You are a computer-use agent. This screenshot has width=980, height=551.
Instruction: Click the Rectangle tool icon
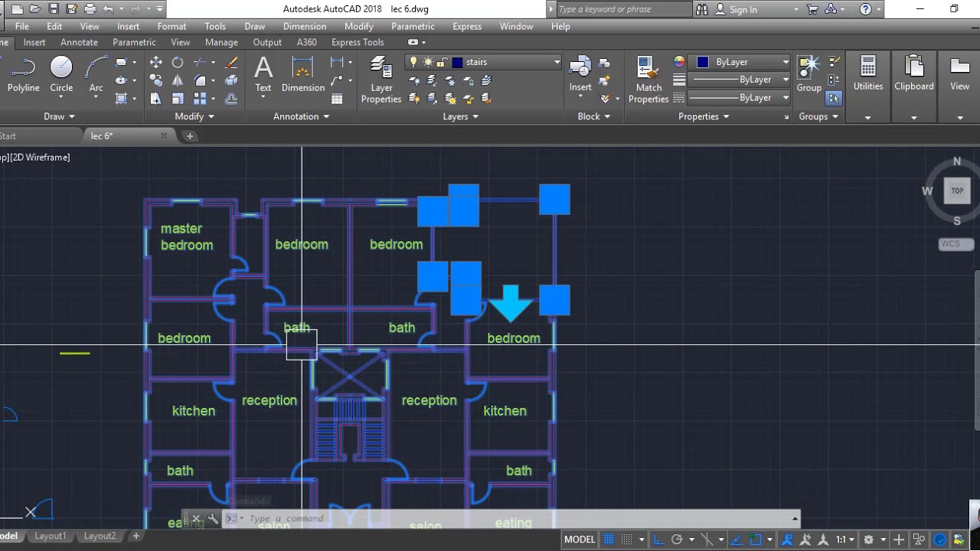[121, 63]
